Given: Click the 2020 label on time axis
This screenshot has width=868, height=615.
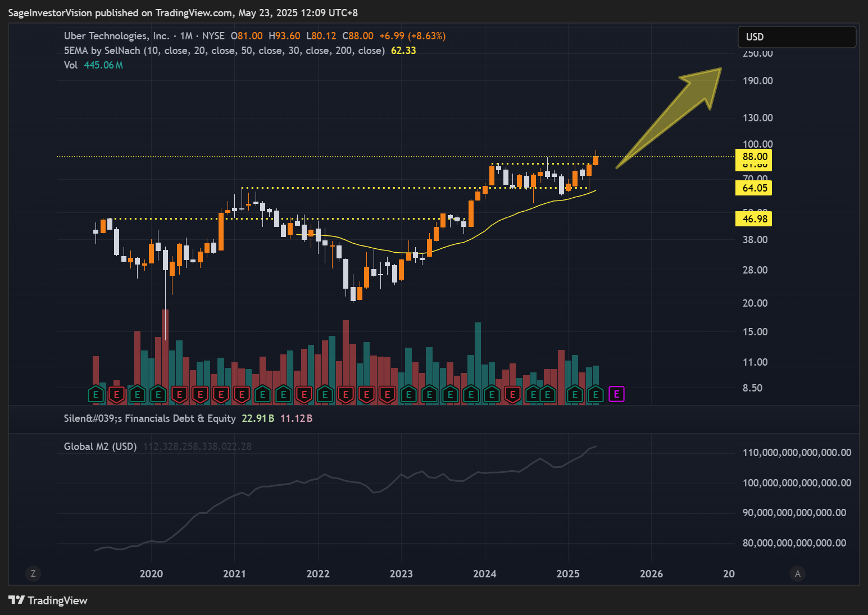Looking at the screenshot, I should (151, 574).
